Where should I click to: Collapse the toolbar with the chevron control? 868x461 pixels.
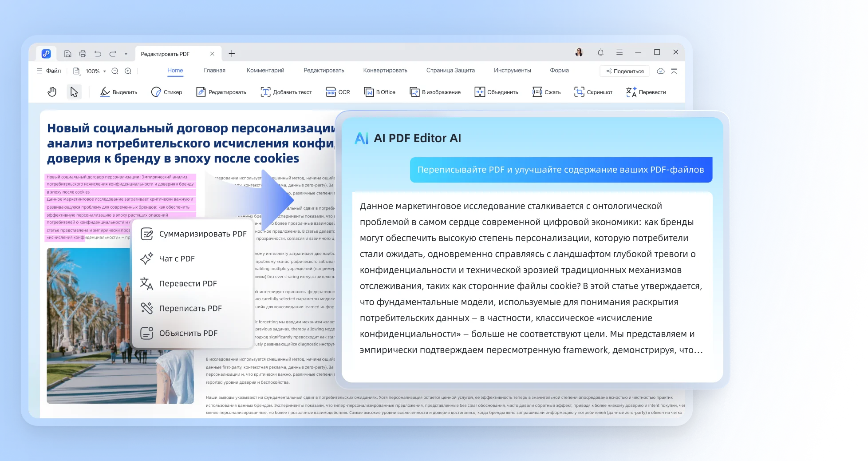(x=674, y=71)
